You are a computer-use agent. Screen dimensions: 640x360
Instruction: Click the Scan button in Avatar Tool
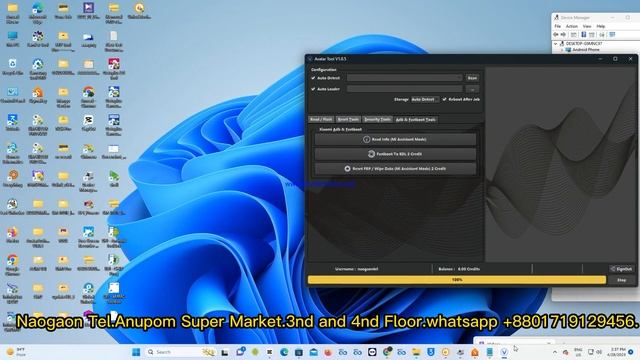[x=472, y=78]
